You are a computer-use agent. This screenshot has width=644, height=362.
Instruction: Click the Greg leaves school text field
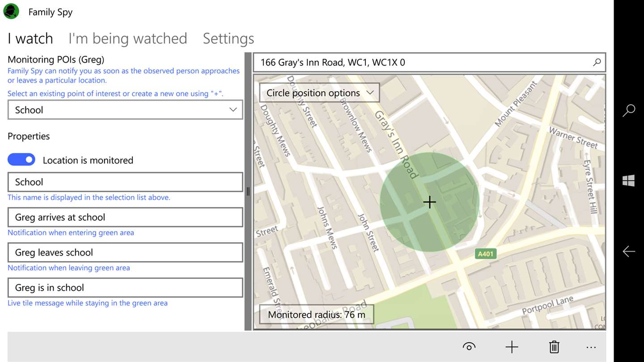point(125,253)
